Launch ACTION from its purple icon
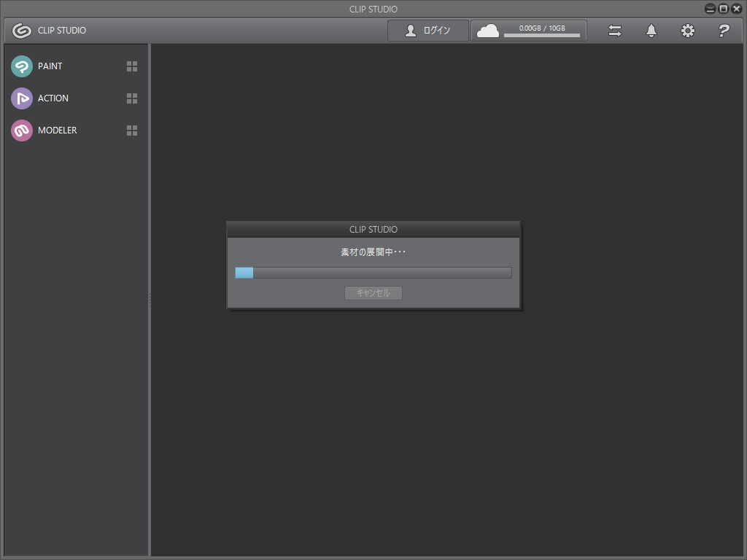The width and height of the screenshot is (747, 560). pos(22,98)
